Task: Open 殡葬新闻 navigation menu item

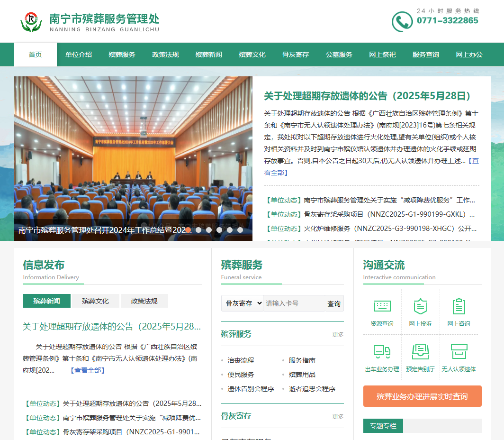Action: click(209, 55)
